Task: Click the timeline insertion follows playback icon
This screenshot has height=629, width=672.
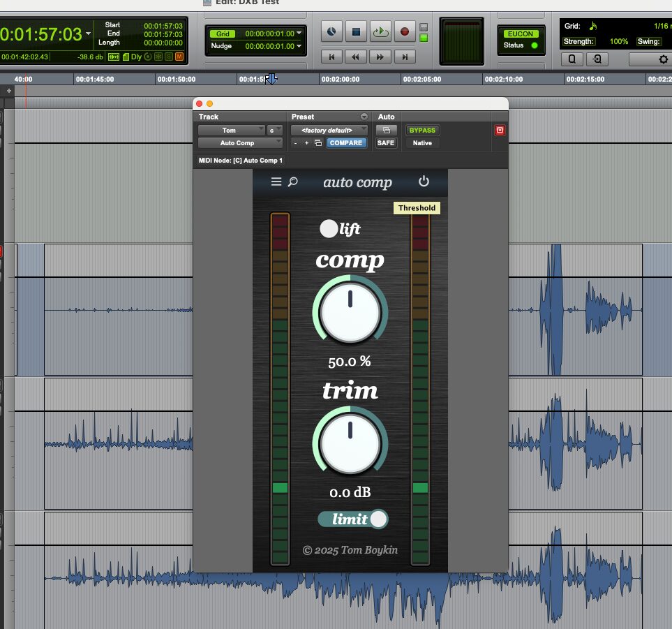Action: 114,57
